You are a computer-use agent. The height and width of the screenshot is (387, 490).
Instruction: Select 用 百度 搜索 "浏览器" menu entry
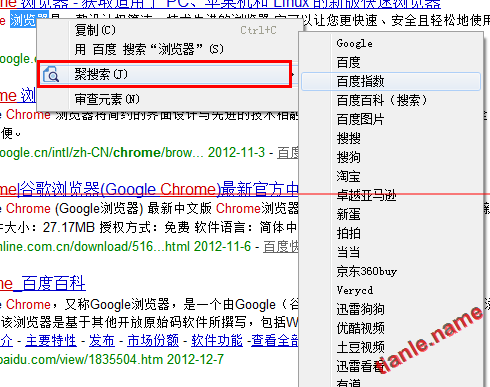166,49
